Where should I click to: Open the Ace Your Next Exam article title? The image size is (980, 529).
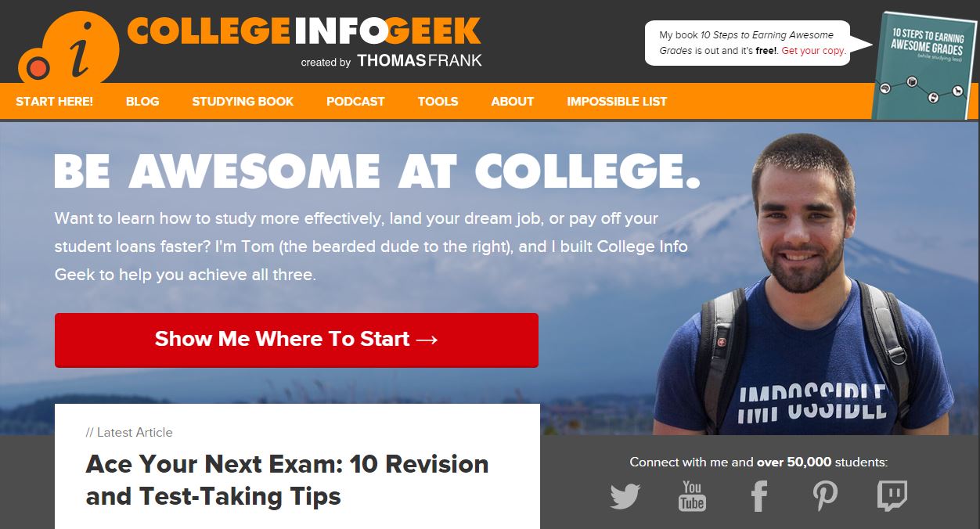coord(287,480)
